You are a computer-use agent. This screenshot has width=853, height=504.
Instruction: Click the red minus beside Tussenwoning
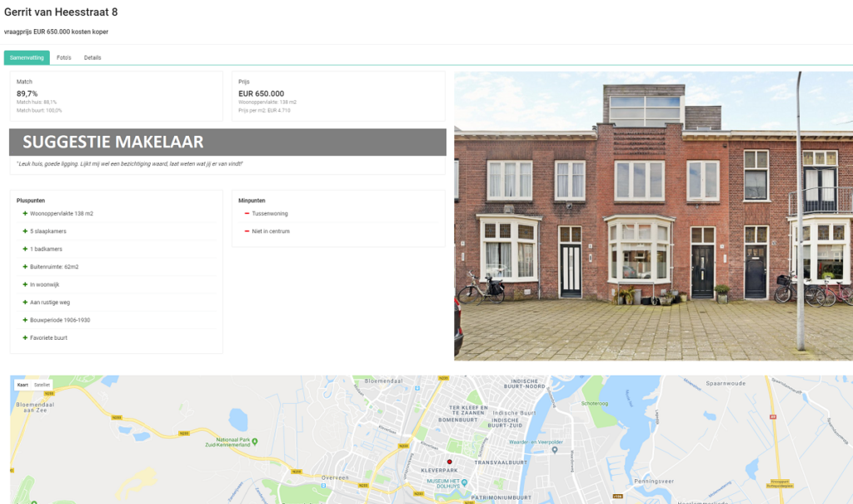click(247, 213)
